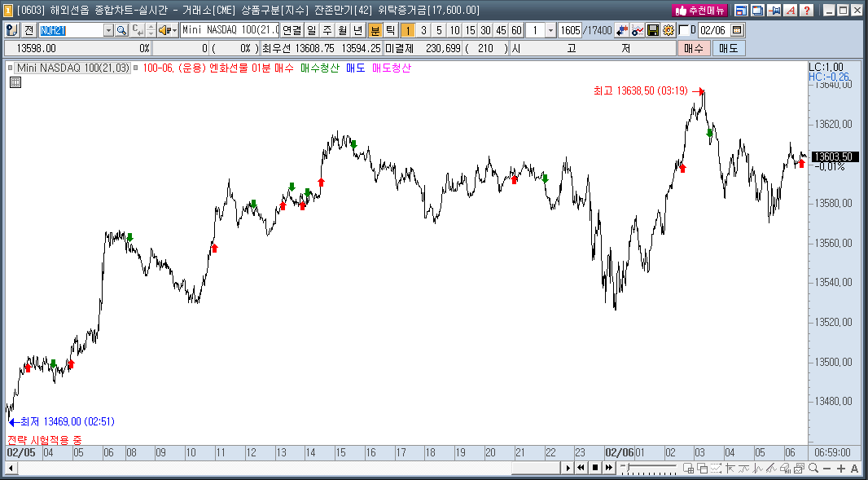Click the NQH21 symbol input field

[71, 30]
